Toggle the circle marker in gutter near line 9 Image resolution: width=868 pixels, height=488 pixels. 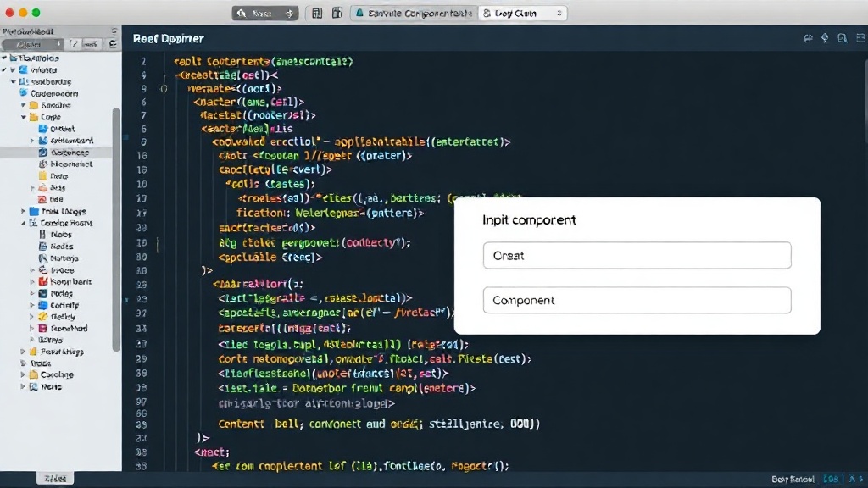click(164, 88)
